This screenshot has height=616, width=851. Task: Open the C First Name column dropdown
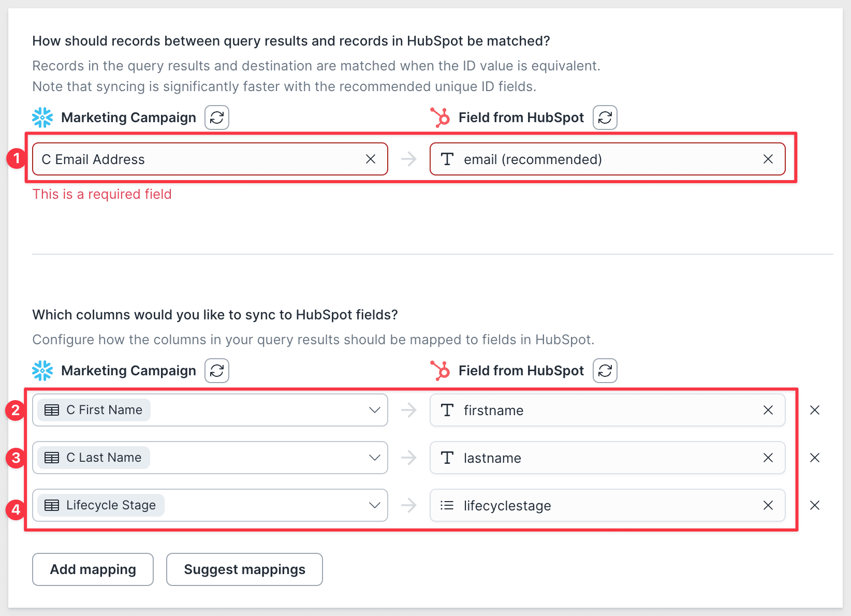pyautogui.click(x=374, y=410)
